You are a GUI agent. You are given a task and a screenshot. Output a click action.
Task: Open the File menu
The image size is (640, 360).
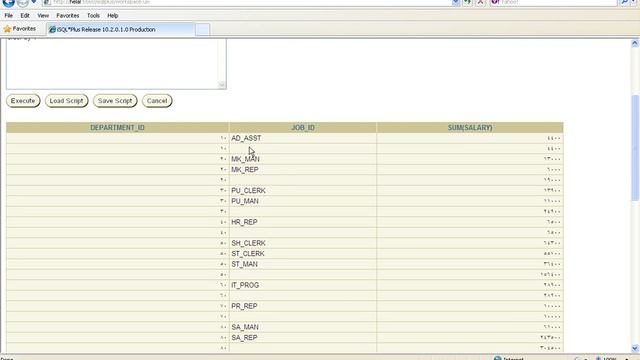pyautogui.click(x=9, y=16)
